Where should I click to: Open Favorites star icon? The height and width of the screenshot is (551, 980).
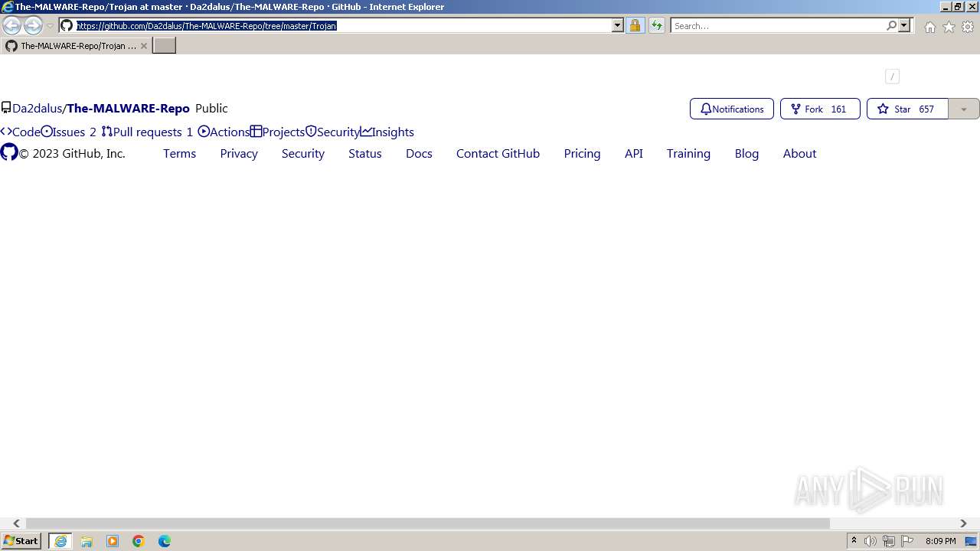click(x=949, y=27)
